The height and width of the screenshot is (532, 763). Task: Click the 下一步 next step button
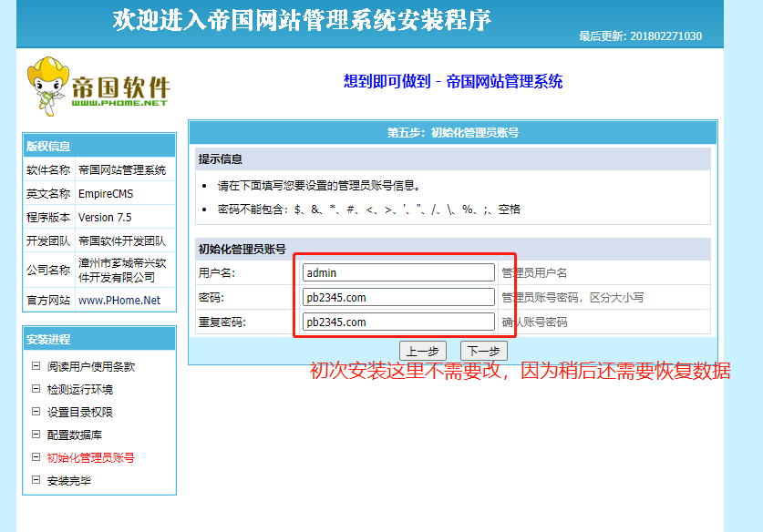pyautogui.click(x=484, y=351)
